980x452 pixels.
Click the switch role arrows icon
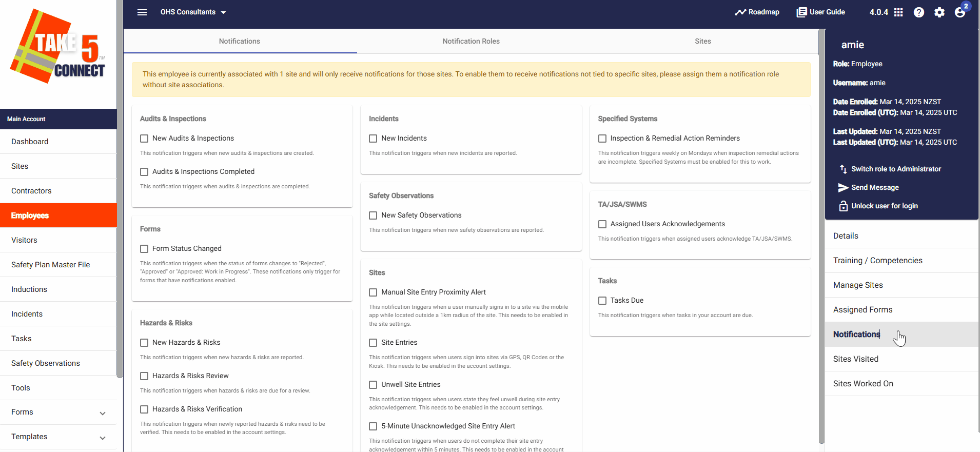coord(843,169)
